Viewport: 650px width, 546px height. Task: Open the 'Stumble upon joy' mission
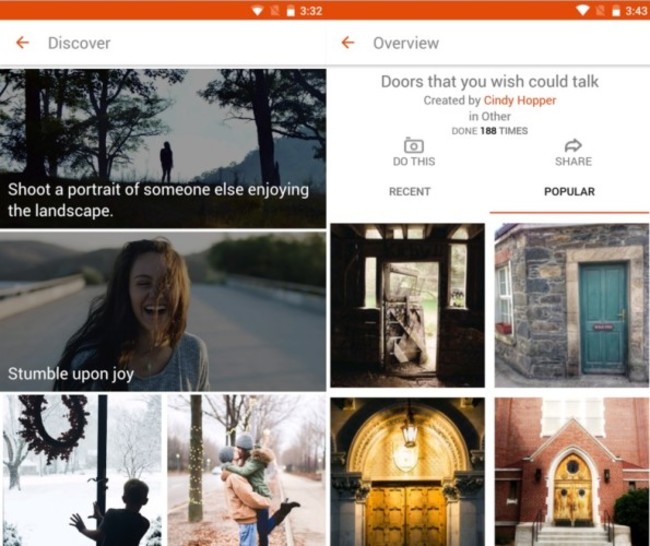(x=162, y=311)
